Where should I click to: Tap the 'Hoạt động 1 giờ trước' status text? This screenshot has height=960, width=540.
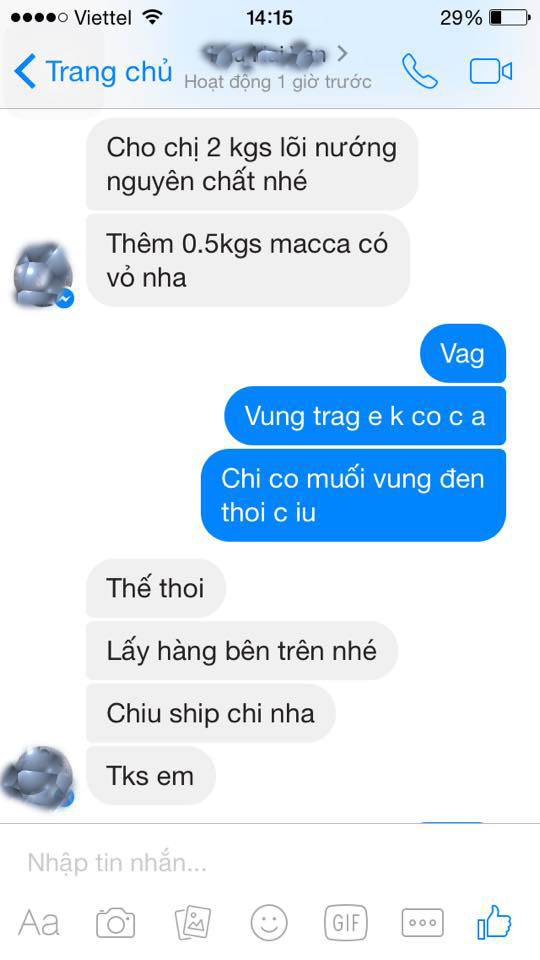(x=278, y=82)
